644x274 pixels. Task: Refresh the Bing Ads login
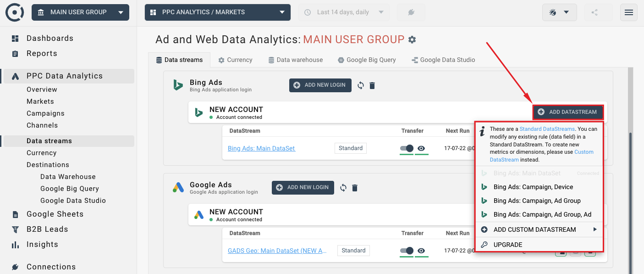click(361, 85)
